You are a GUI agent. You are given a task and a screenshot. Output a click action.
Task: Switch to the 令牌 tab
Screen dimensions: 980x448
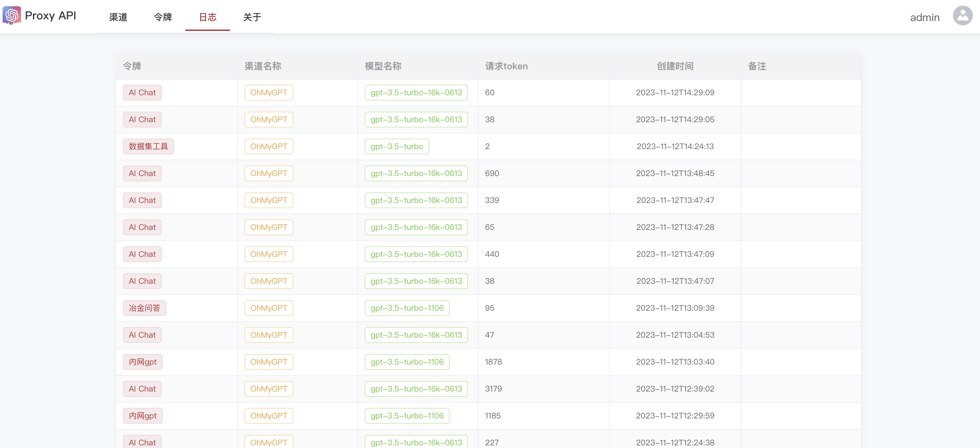[163, 17]
